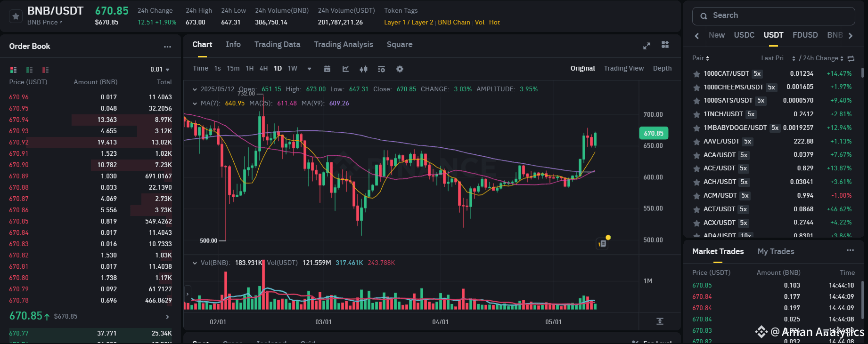Screen dimensions: 868x344
Task: Open chart settings gear icon
Action: click(400, 69)
